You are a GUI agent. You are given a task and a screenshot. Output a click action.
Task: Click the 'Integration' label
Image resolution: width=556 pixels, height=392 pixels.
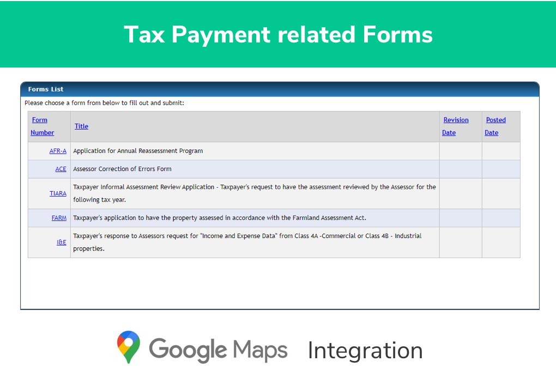pos(365,351)
